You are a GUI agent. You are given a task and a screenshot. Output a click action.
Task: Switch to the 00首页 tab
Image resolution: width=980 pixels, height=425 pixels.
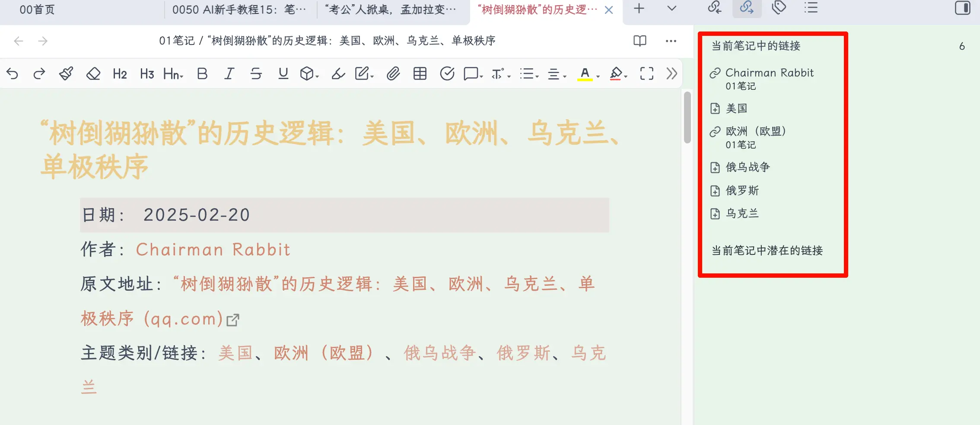pyautogui.click(x=37, y=10)
